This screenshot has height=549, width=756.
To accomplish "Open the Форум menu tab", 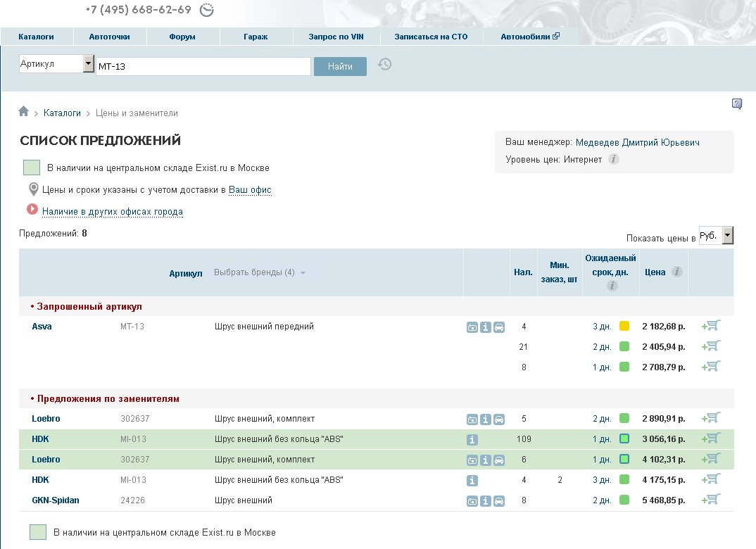I will pos(182,37).
